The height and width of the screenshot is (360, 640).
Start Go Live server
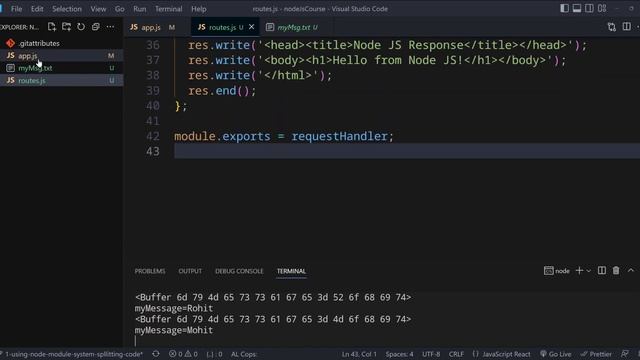[556, 354]
